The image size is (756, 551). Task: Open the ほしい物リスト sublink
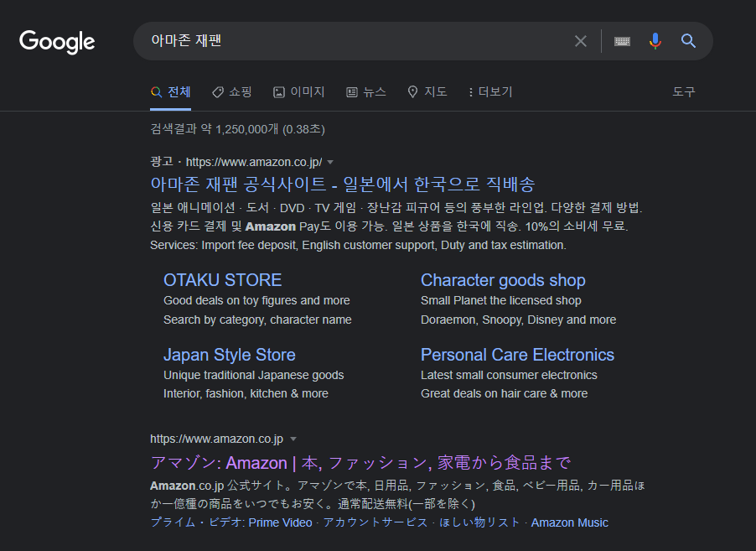tap(479, 522)
